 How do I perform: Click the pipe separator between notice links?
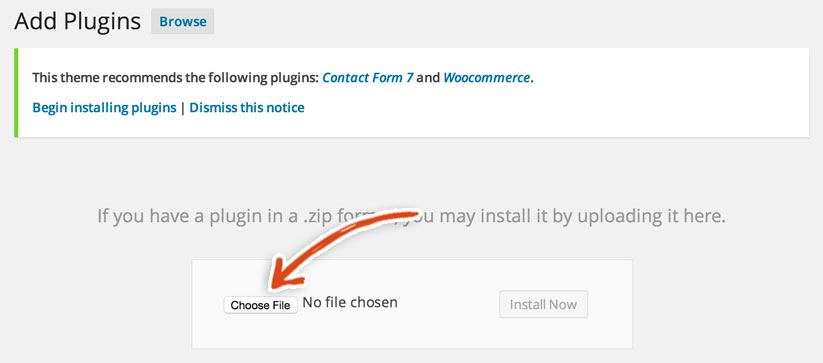click(x=183, y=108)
